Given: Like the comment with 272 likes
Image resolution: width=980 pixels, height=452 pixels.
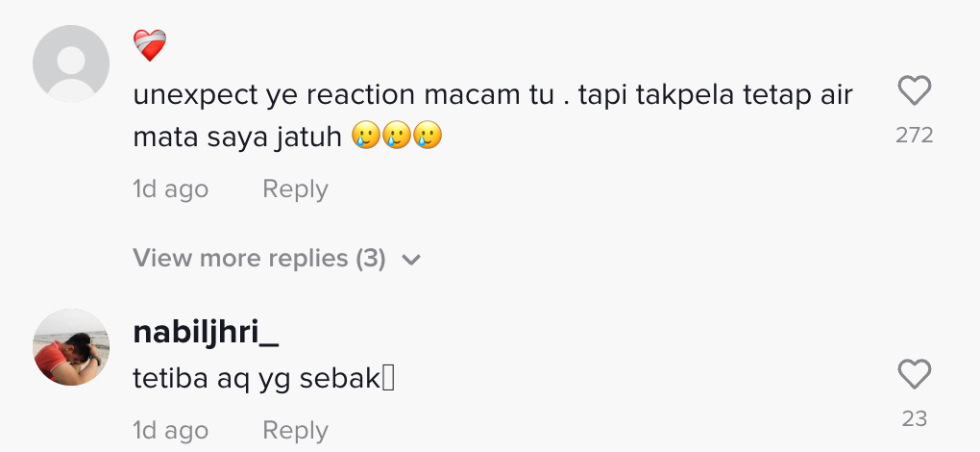Looking at the screenshot, I should pos(914,91).
